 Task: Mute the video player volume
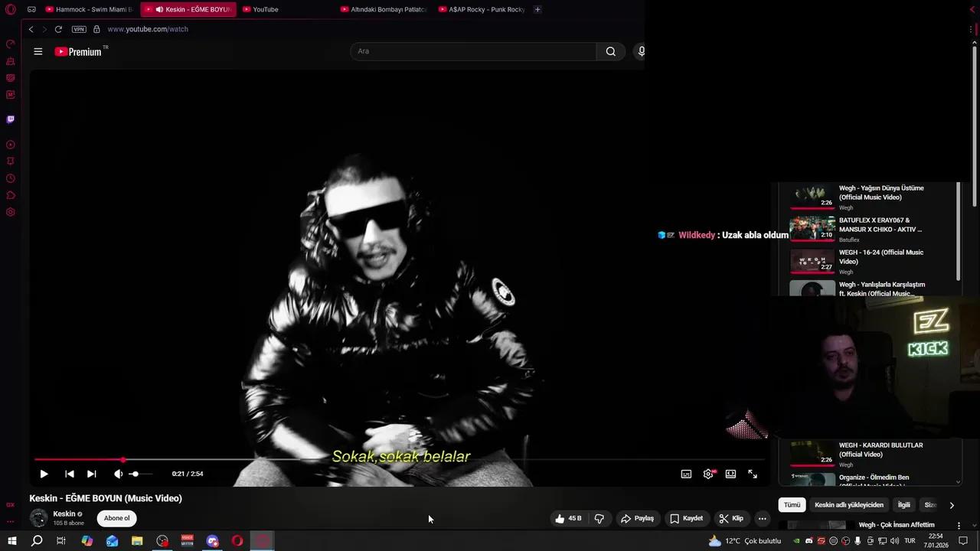coord(118,474)
